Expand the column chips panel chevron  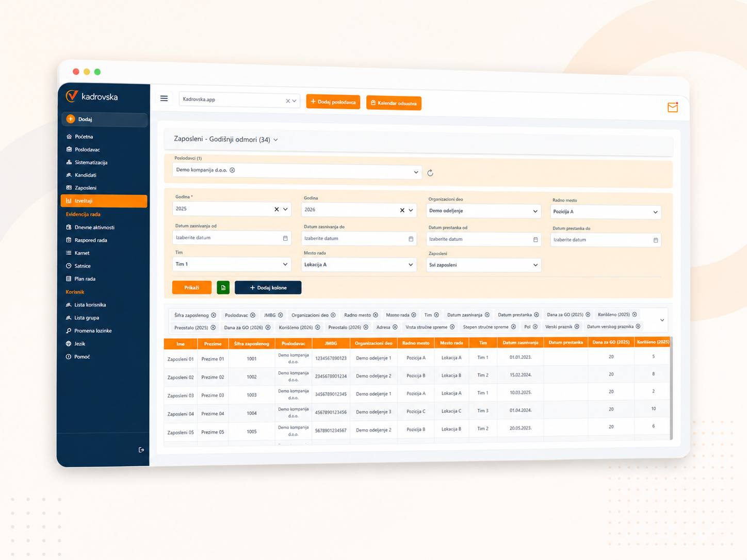coord(662,320)
